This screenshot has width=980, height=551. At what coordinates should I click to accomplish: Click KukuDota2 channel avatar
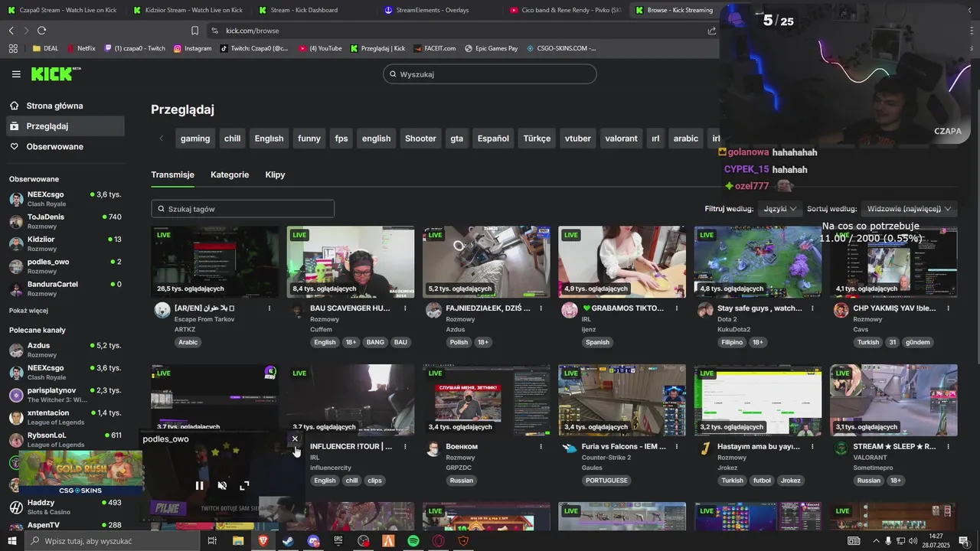[705, 310]
